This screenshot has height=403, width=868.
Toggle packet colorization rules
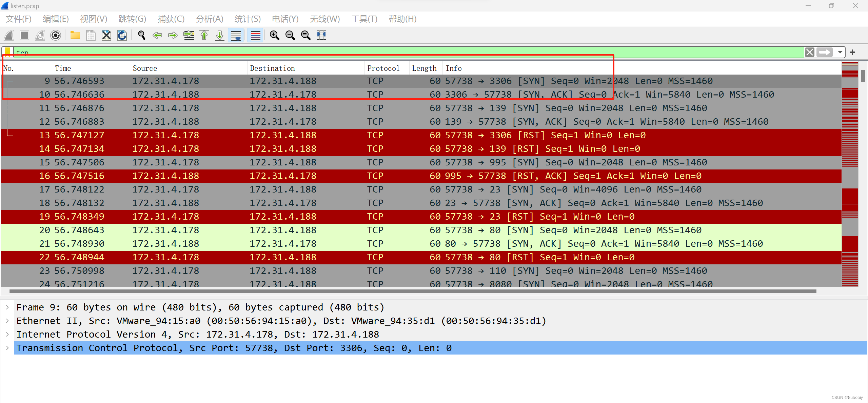[x=255, y=35]
